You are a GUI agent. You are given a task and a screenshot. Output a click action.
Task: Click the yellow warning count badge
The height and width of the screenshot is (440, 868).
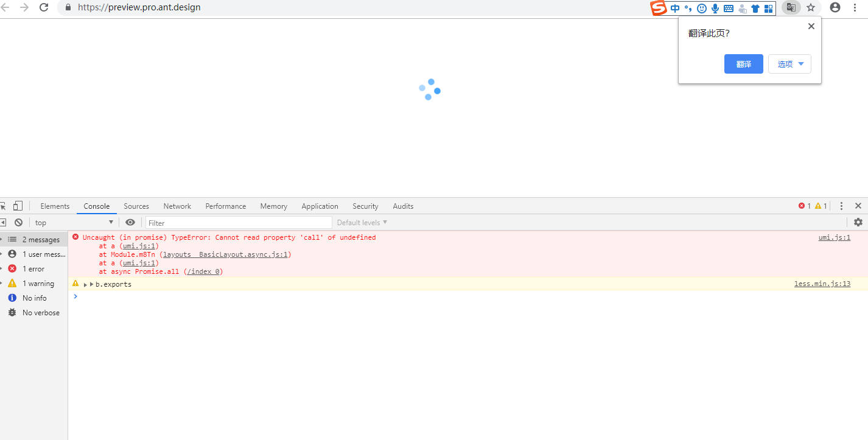coord(821,206)
